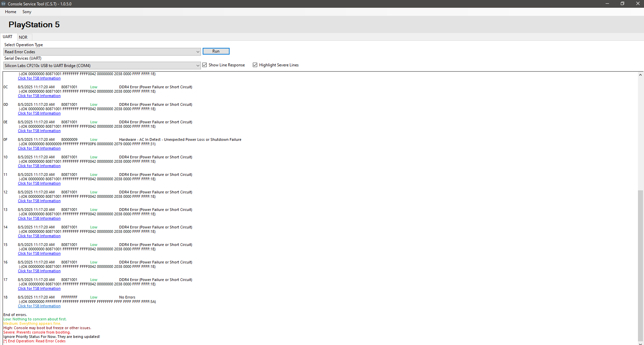
Task: Open TSB Information link for row 0C
Action: click(39, 96)
